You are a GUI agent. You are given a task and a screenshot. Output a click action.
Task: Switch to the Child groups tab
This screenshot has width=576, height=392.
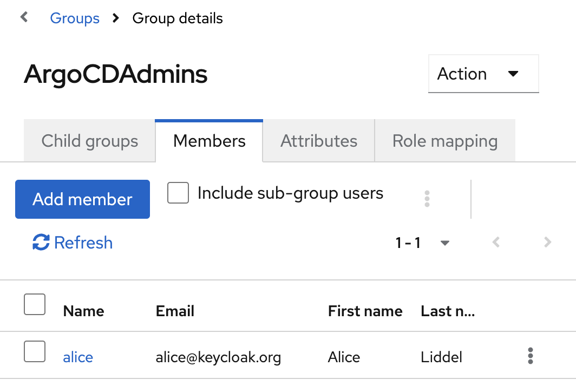(x=90, y=141)
